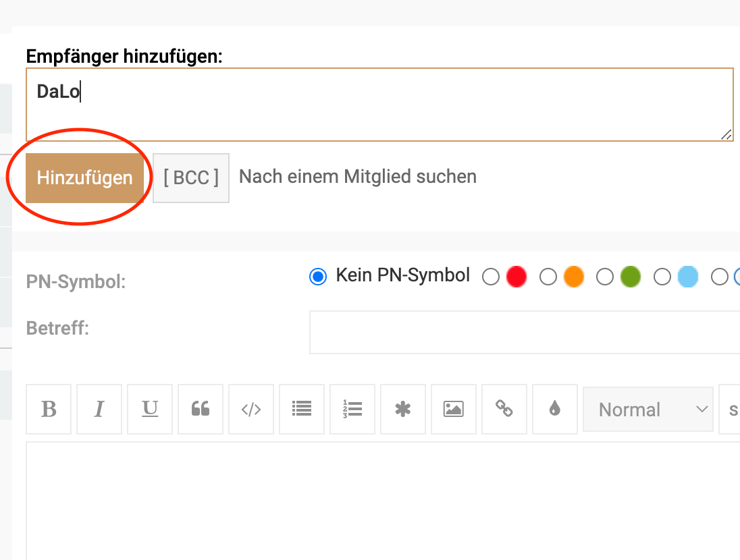Image resolution: width=740 pixels, height=560 pixels.
Task: Insert a quote block
Action: point(201,409)
